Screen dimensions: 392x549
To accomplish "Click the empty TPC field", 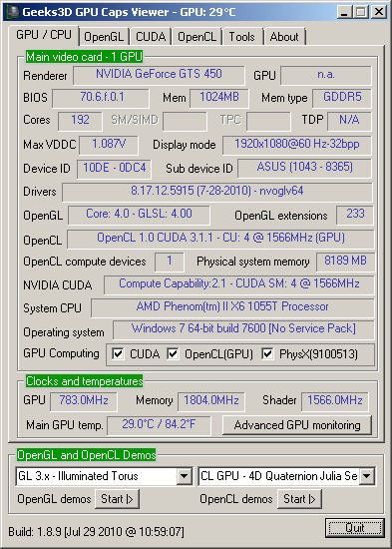I will (x=268, y=121).
